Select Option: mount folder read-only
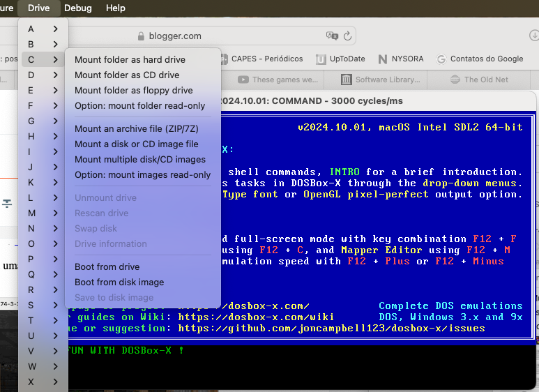Screen dimensions: 539x392 [139, 106]
